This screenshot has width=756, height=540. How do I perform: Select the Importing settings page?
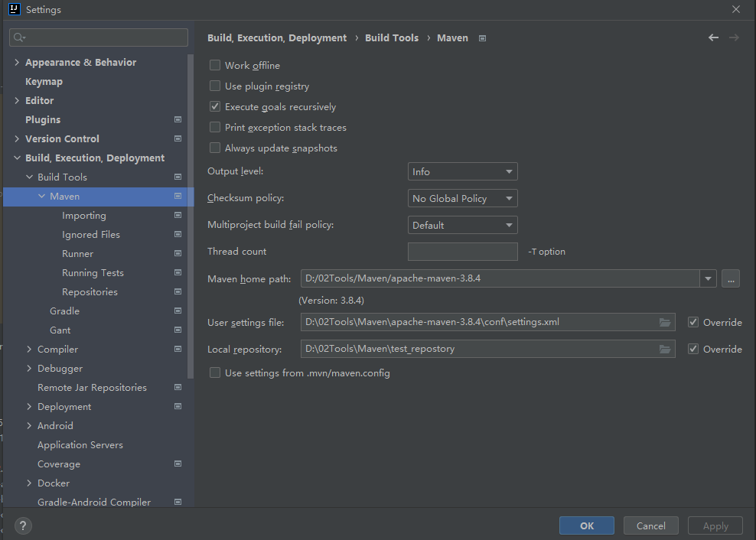(84, 216)
